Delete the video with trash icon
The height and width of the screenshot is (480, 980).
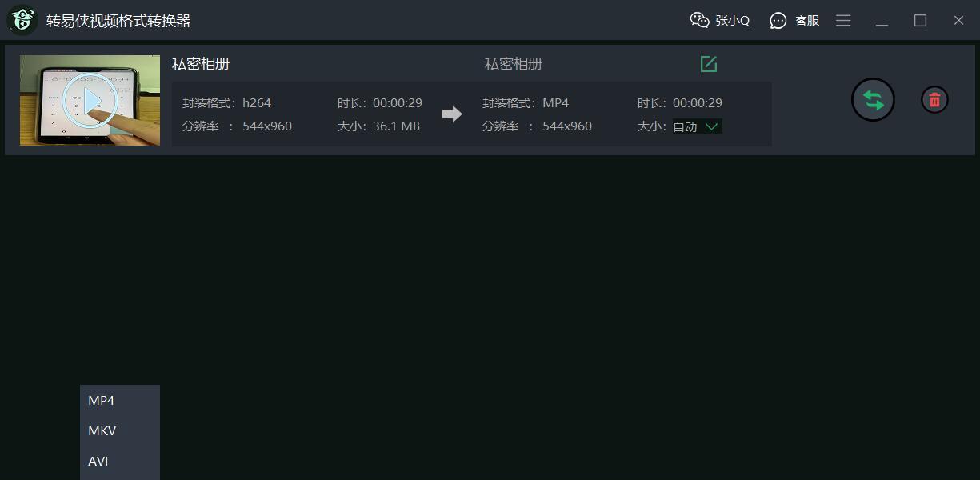click(934, 100)
